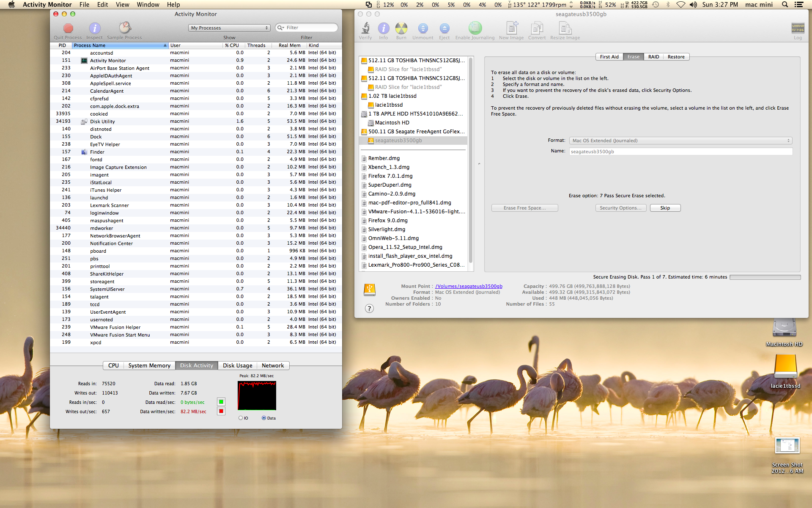Click the red data written color swatch
The height and width of the screenshot is (508, 812).
coord(221,411)
